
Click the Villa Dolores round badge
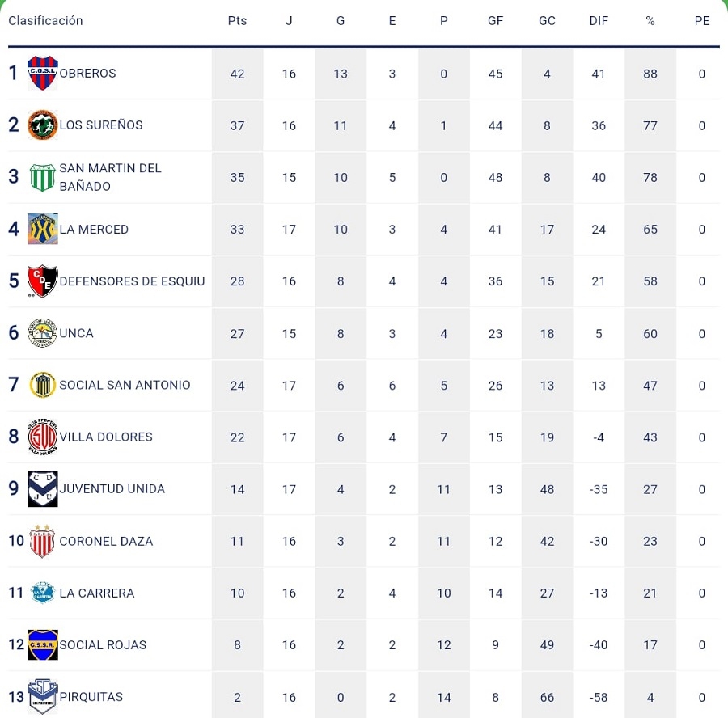pyautogui.click(x=42, y=437)
